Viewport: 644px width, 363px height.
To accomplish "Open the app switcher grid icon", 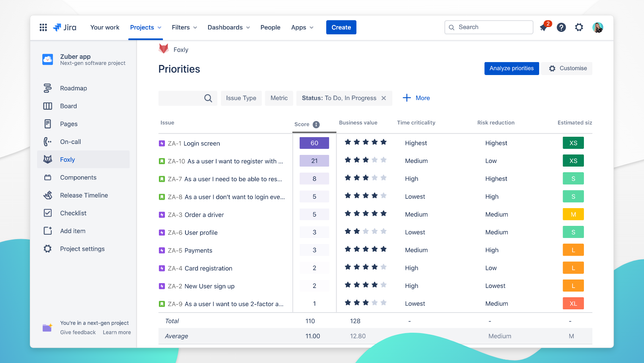I will [x=43, y=28].
